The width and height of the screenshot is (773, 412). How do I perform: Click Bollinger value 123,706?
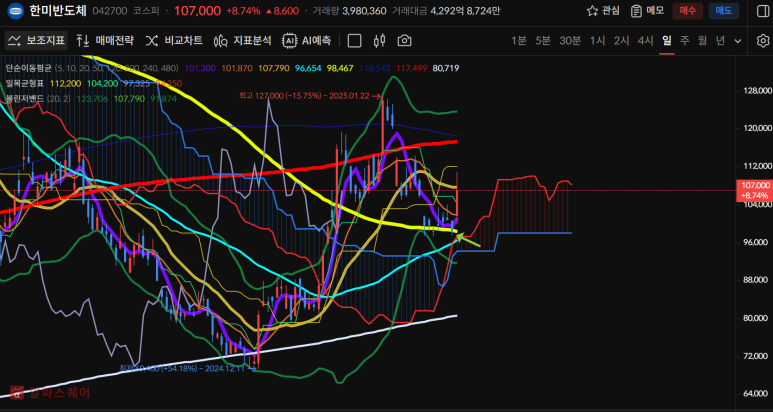tap(94, 98)
